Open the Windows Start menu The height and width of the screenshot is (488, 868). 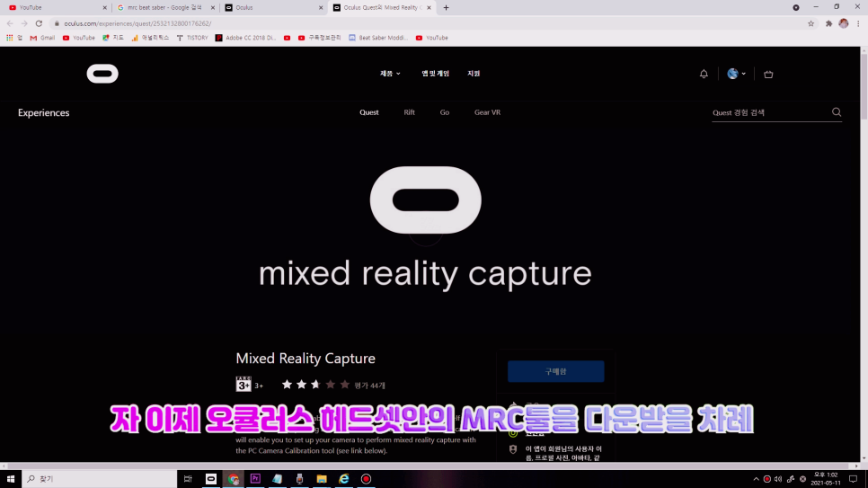click(11, 479)
